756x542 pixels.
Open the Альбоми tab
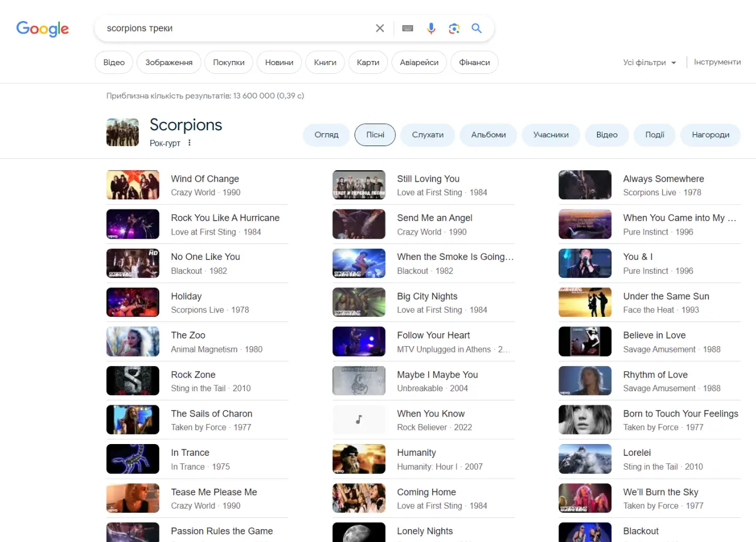(488, 135)
